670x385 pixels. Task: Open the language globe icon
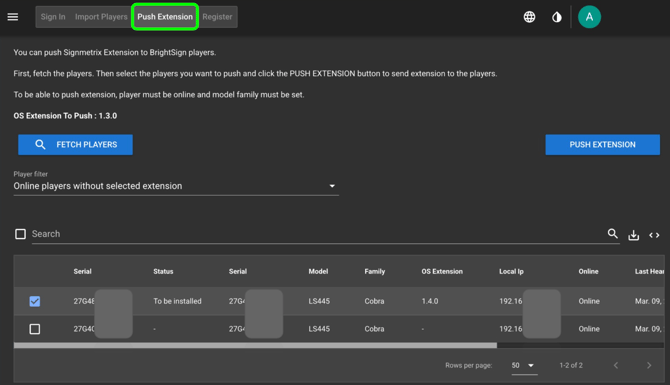point(529,17)
